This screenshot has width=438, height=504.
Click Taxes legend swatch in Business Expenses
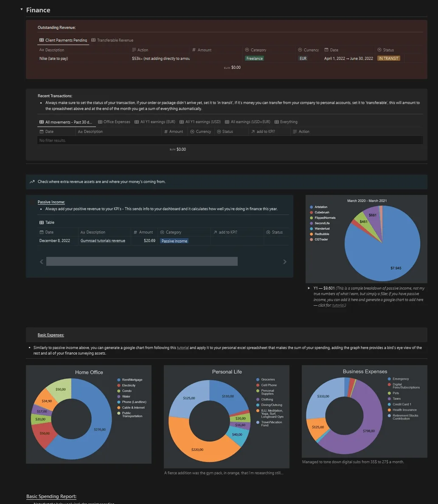coord(390,399)
